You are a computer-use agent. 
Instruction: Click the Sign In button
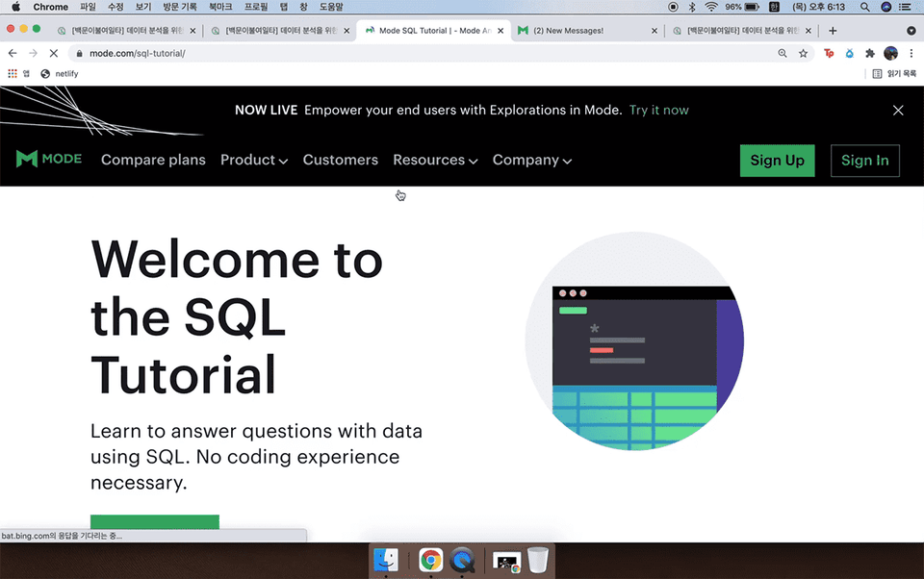pyautogui.click(x=865, y=161)
